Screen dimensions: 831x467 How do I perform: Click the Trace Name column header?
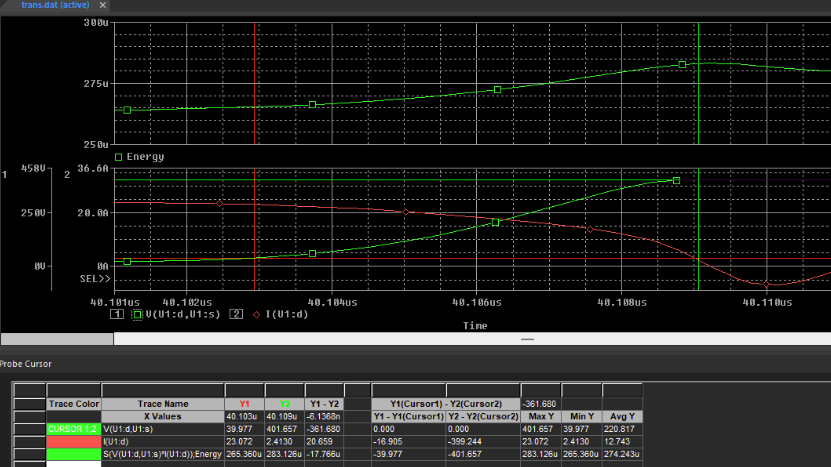tap(163, 404)
